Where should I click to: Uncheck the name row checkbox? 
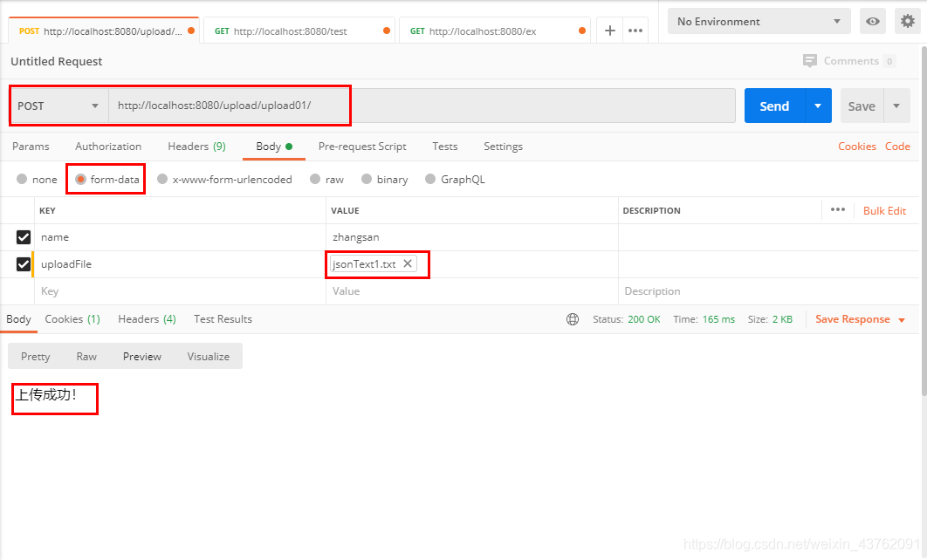(x=23, y=237)
